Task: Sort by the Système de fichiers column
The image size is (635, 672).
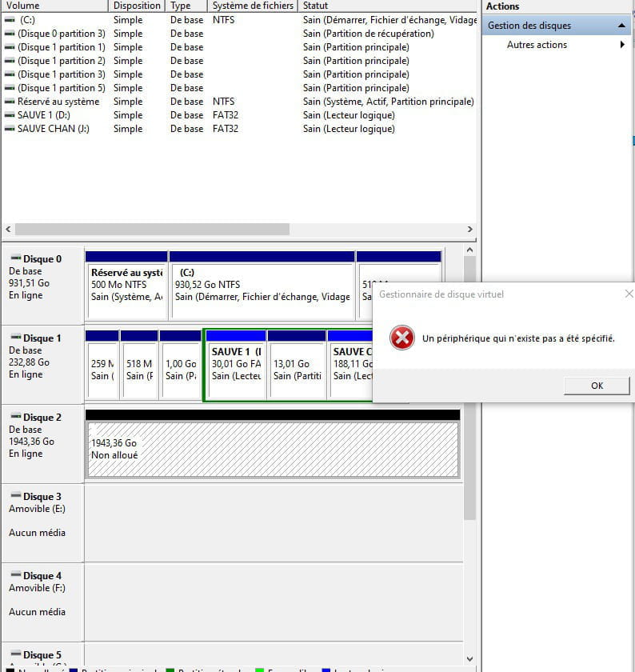Action: coord(252,6)
